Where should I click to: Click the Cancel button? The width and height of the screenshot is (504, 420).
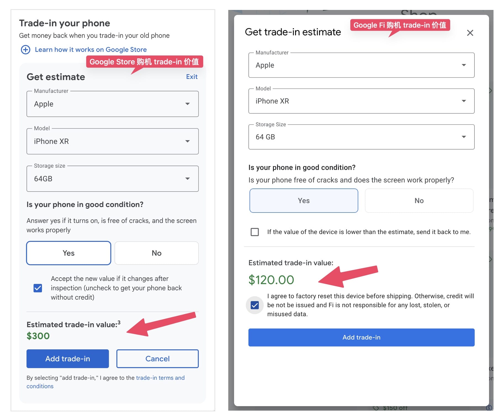(157, 358)
